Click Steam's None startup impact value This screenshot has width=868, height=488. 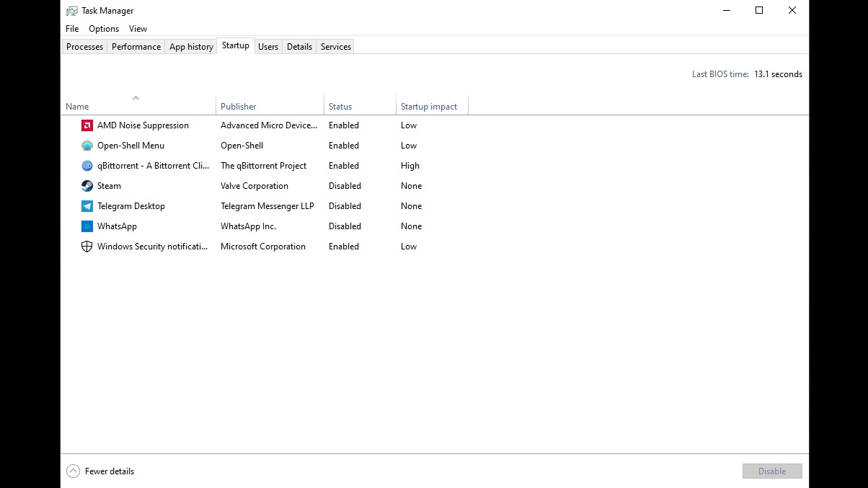point(412,186)
